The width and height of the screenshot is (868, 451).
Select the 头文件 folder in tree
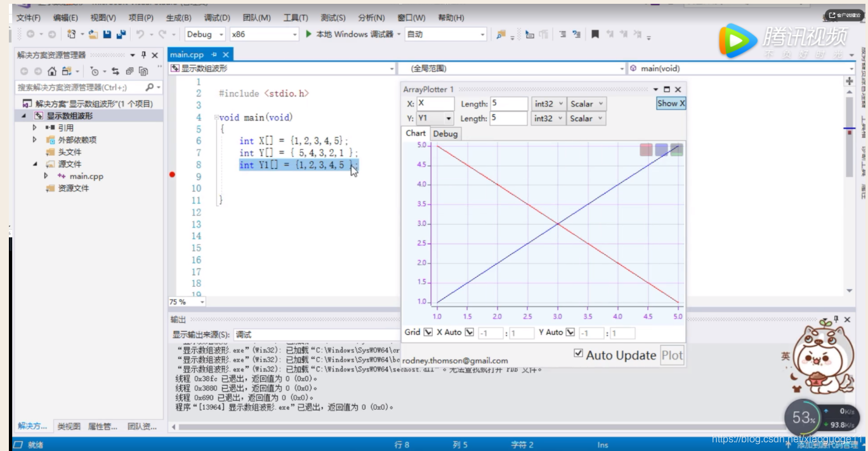coord(70,152)
